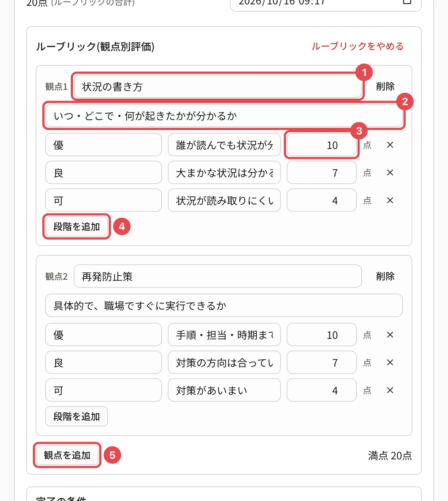Screen dimensions: 448x501
Task: Edit the 良 level name in 観点1
Action: [104, 173]
